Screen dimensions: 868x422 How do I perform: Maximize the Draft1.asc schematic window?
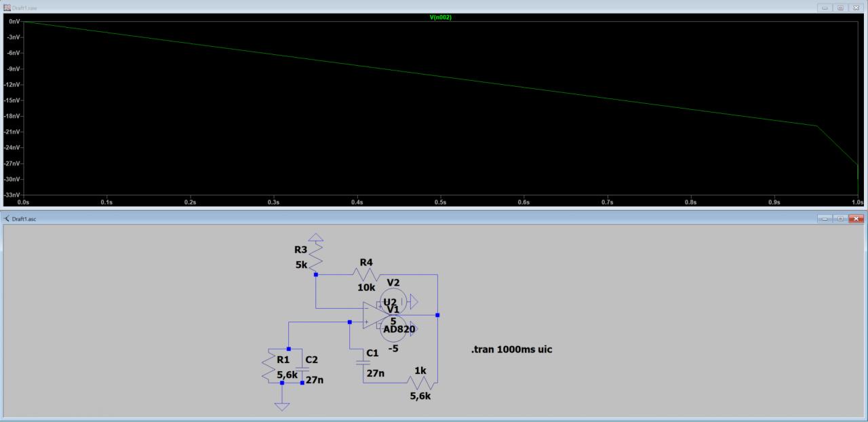click(841, 218)
